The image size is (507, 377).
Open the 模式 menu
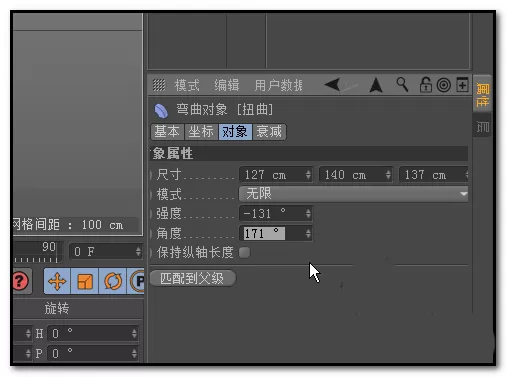coord(187,85)
